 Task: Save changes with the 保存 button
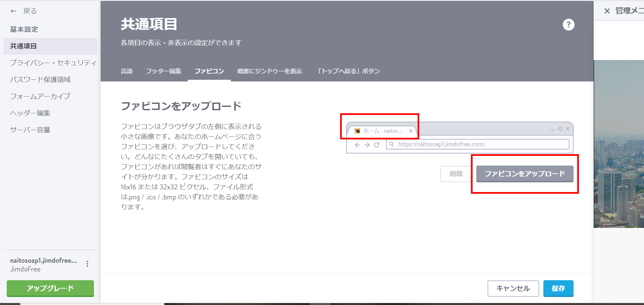click(x=558, y=288)
